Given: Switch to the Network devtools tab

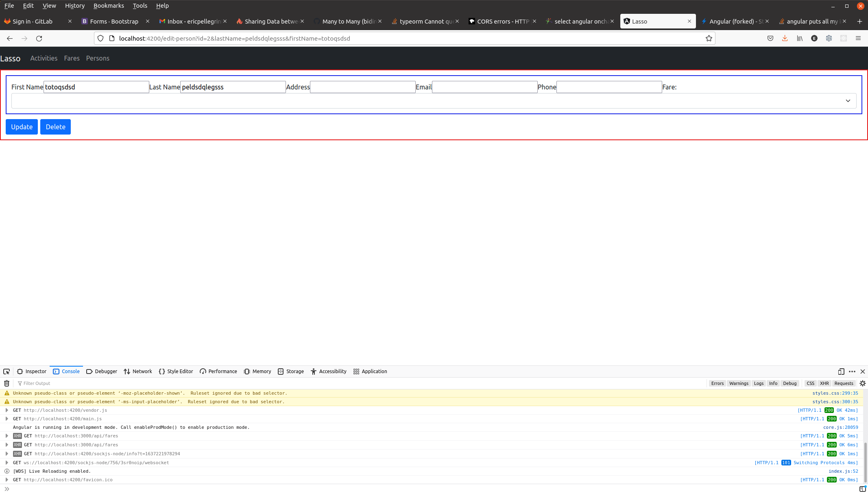Looking at the screenshot, I should tap(138, 372).
